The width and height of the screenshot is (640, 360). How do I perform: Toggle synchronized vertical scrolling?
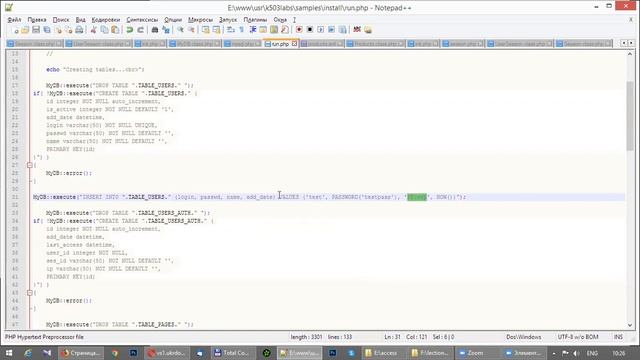coord(205,30)
